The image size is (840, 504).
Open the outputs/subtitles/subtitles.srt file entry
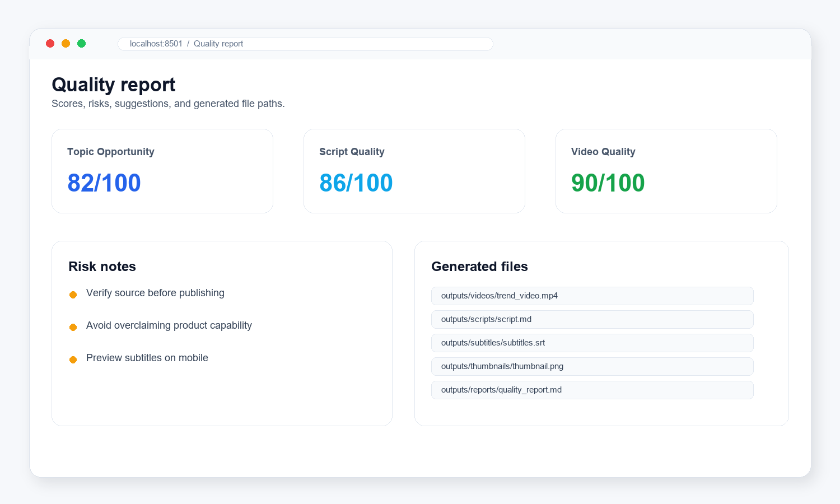point(592,343)
